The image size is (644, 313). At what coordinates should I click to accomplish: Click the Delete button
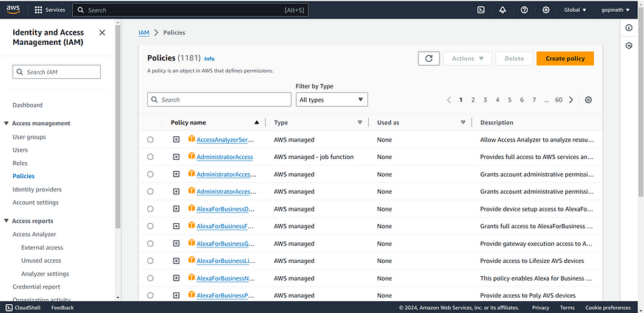pyautogui.click(x=514, y=58)
